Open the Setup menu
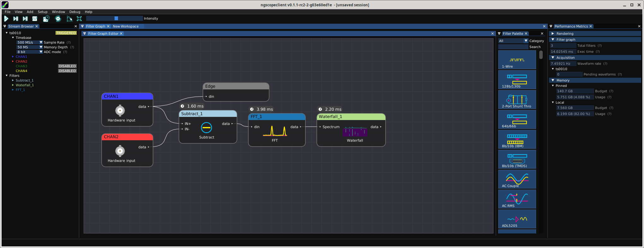This screenshot has height=248, width=644. tap(43, 12)
